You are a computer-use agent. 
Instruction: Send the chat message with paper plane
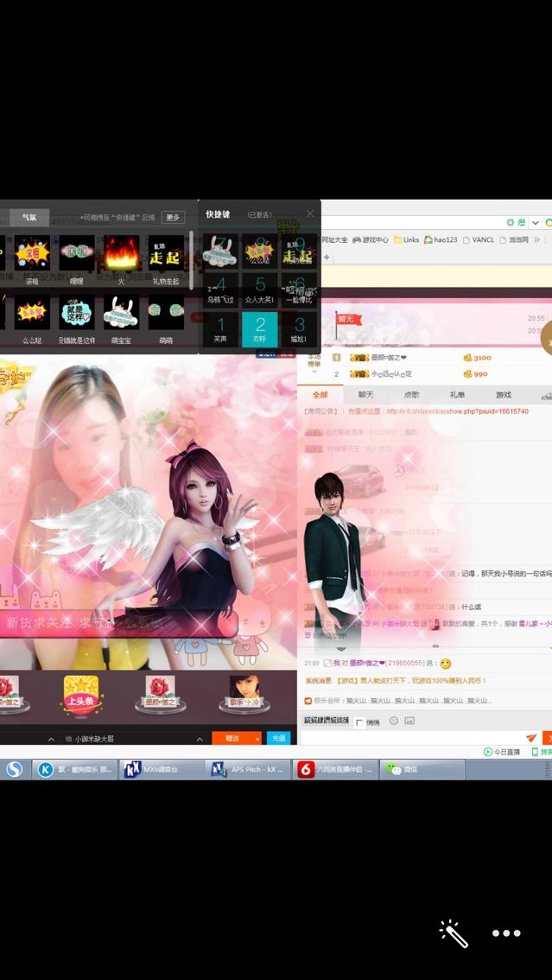[x=531, y=737]
